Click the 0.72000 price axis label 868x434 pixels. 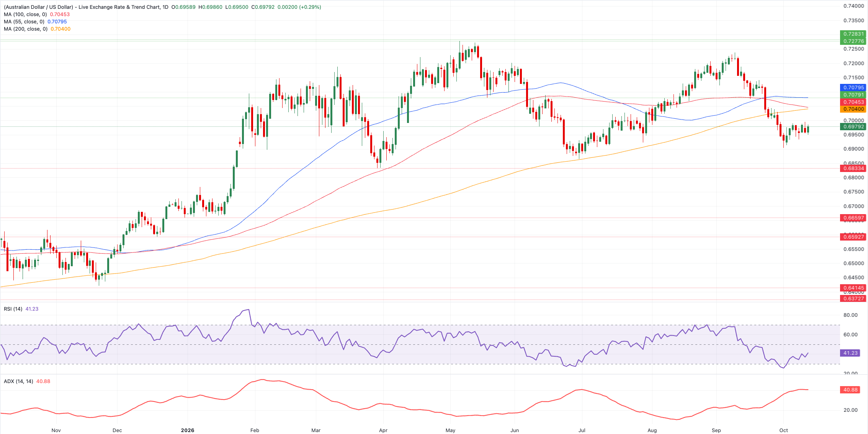tap(853, 64)
